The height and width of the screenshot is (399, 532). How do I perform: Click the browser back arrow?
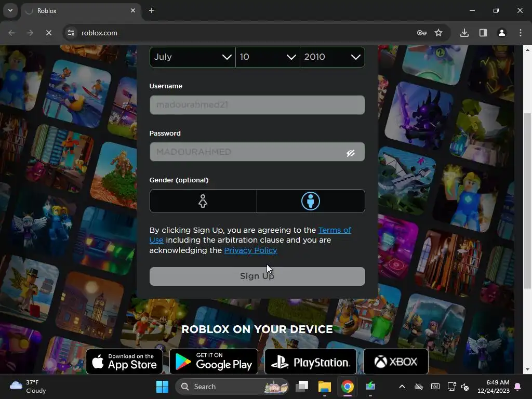11,33
